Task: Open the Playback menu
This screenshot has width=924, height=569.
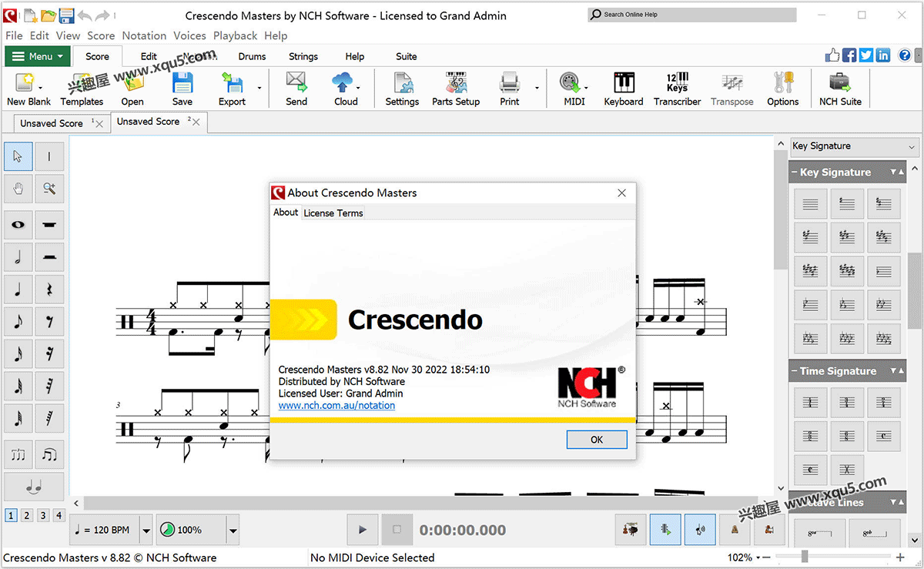Action: pyautogui.click(x=235, y=35)
